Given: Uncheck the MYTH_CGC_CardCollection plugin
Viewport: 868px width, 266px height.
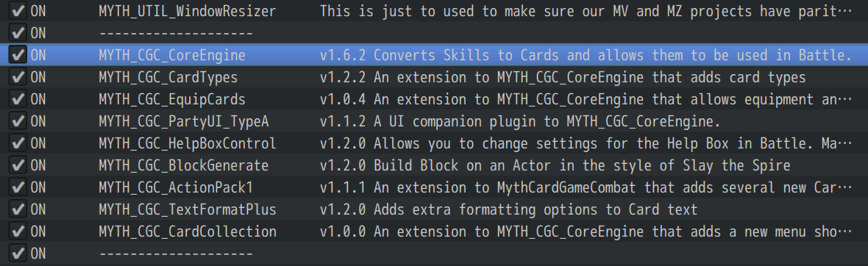Looking at the screenshot, I should point(18,231).
